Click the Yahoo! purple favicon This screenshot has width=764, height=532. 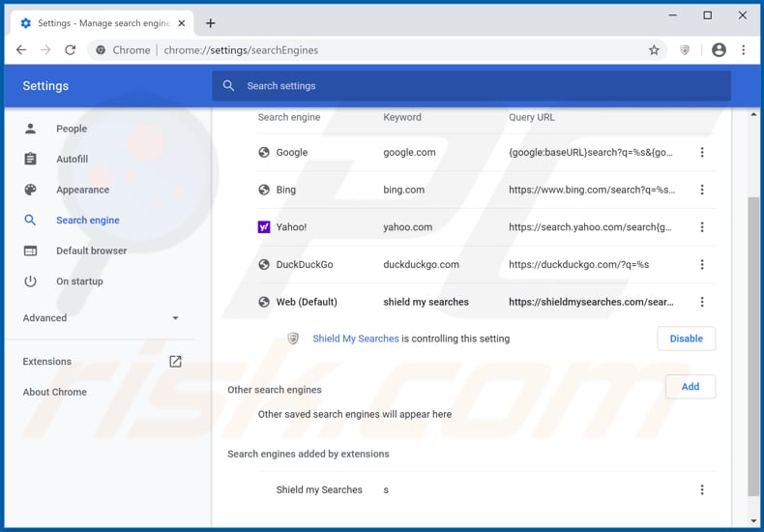point(264,227)
